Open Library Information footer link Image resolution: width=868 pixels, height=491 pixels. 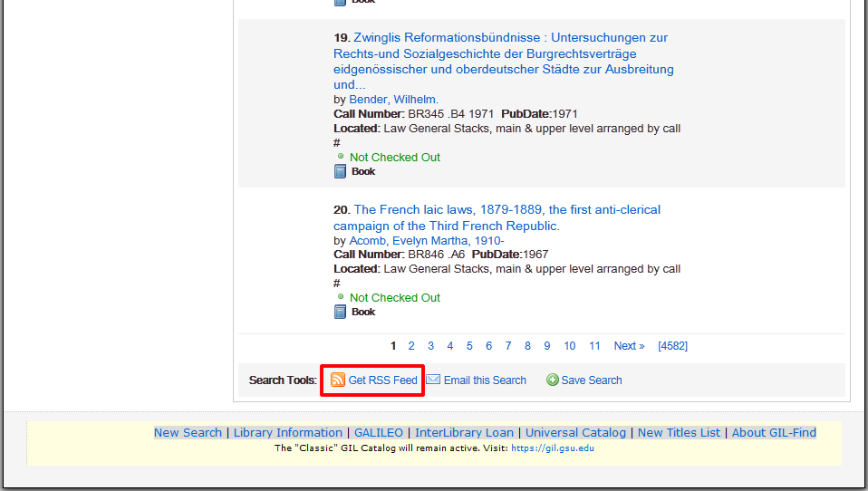coord(288,433)
